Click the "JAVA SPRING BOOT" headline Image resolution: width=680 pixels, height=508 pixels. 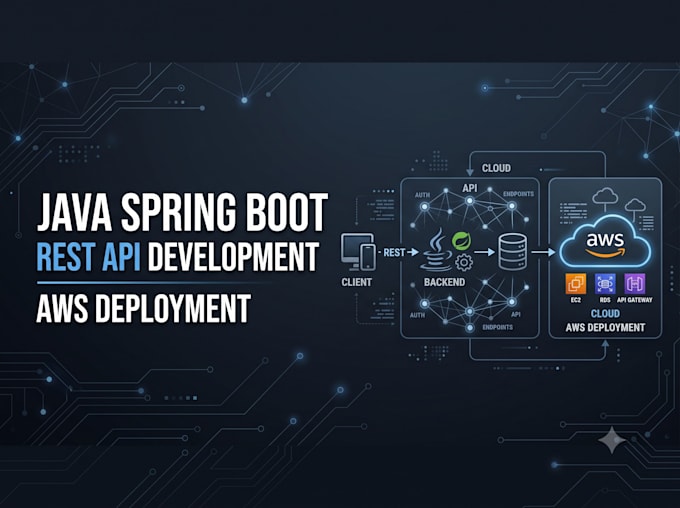point(182,213)
